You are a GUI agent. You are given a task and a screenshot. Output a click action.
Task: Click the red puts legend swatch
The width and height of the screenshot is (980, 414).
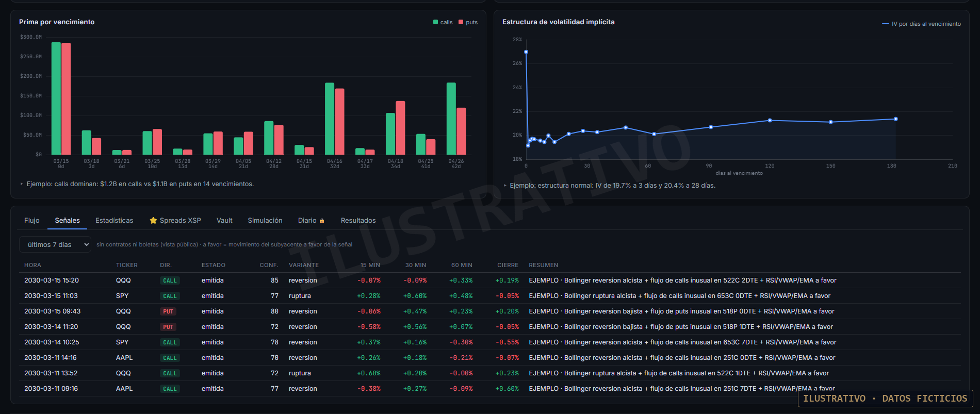pos(461,22)
